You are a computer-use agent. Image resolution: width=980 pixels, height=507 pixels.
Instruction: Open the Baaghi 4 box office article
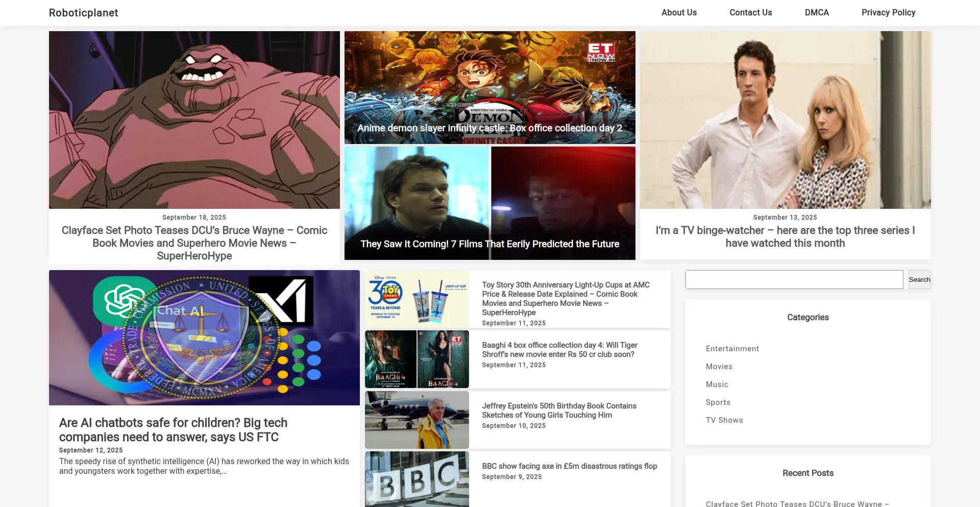(x=559, y=350)
